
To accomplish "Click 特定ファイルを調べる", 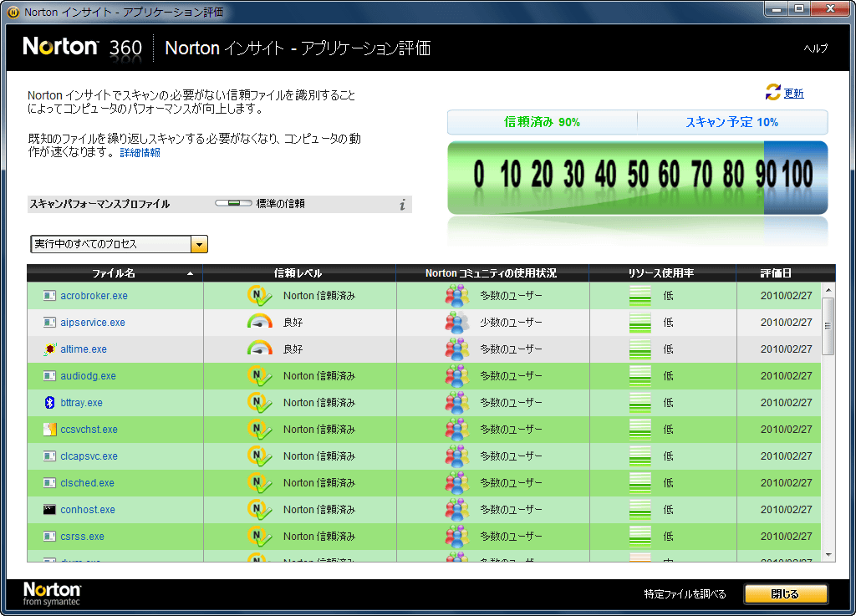I will point(685,594).
